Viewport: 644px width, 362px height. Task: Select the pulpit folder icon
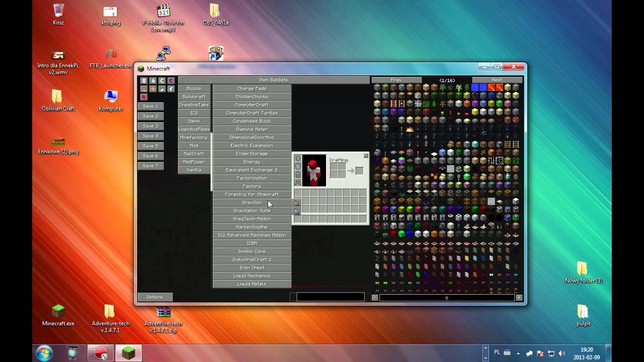tap(584, 315)
